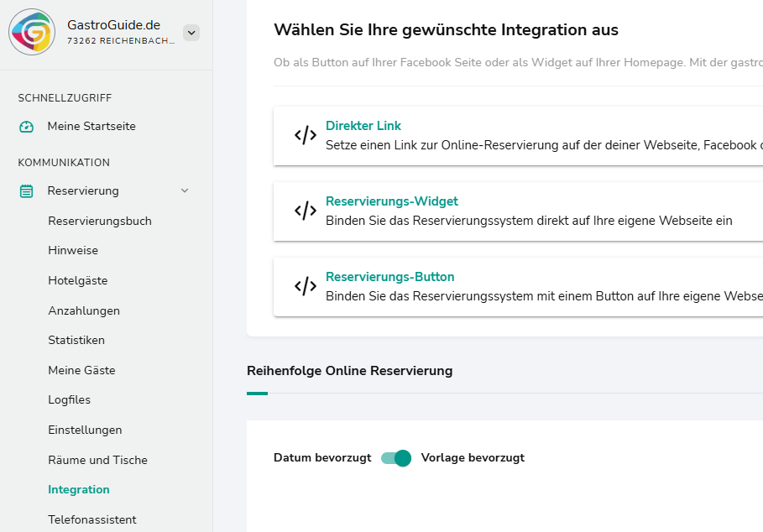Open Telefonassistent in the sidebar
763x532 pixels.
point(92,520)
